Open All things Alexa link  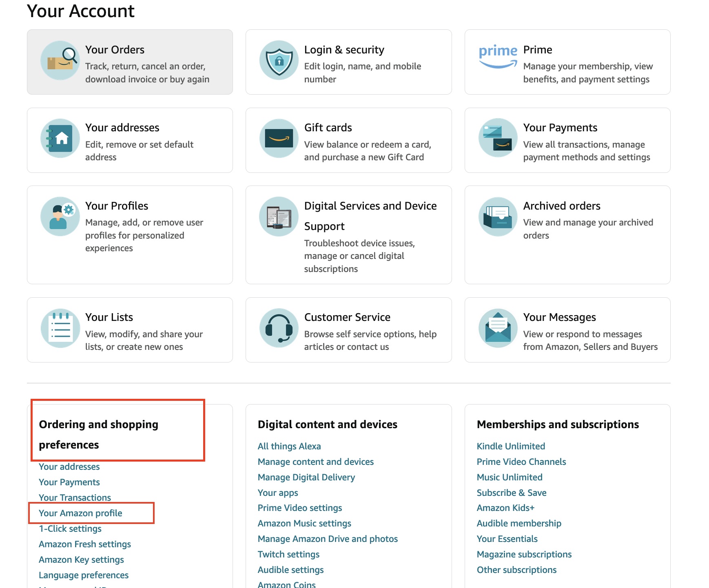point(289,446)
